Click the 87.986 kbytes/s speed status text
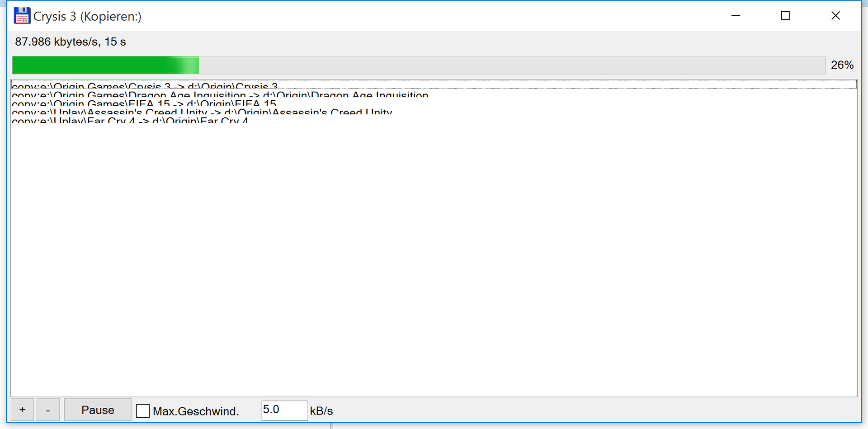 pos(71,42)
